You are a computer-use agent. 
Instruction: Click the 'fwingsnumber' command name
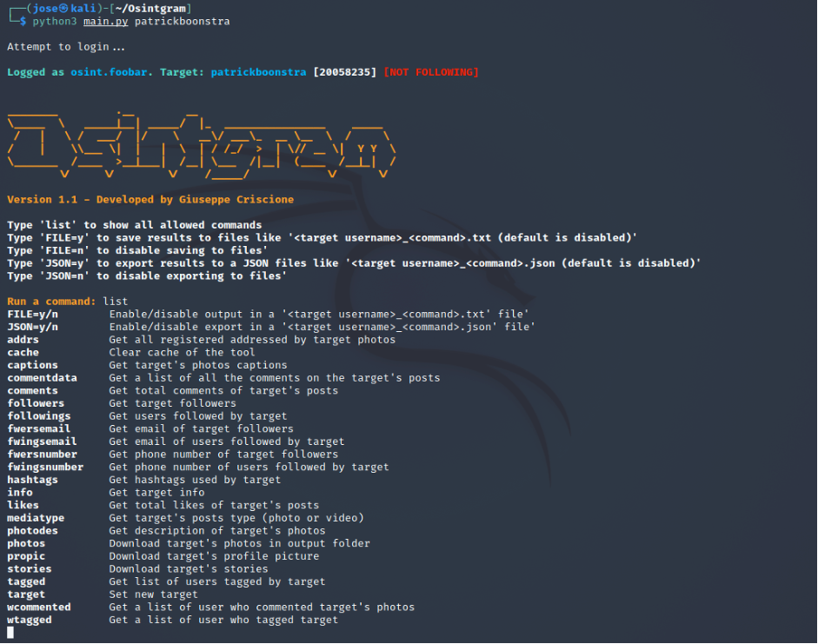pos(45,467)
